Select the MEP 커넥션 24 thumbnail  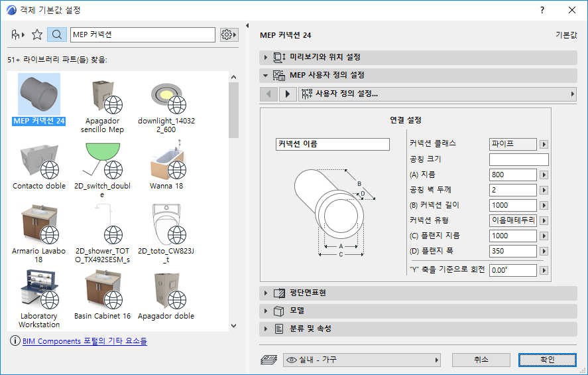(39, 94)
